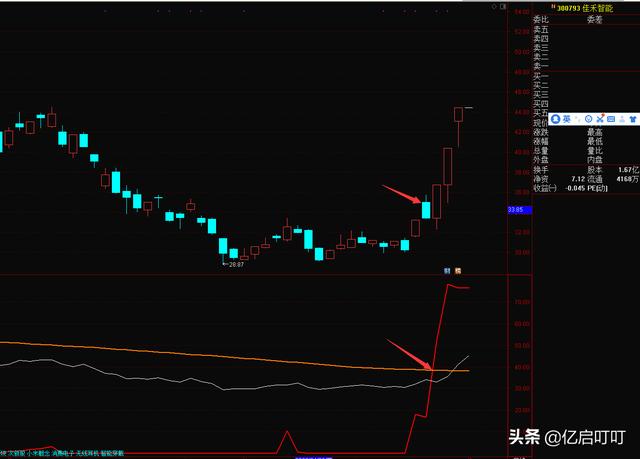The image size is (640, 459).
Task: Click the 委差 label in quote panel
Action: (595, 20)
